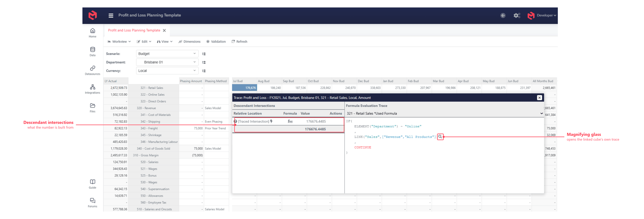Open Datasources in the sidebar
This screenshot has width=644, height=219.
tap(93, 70)
